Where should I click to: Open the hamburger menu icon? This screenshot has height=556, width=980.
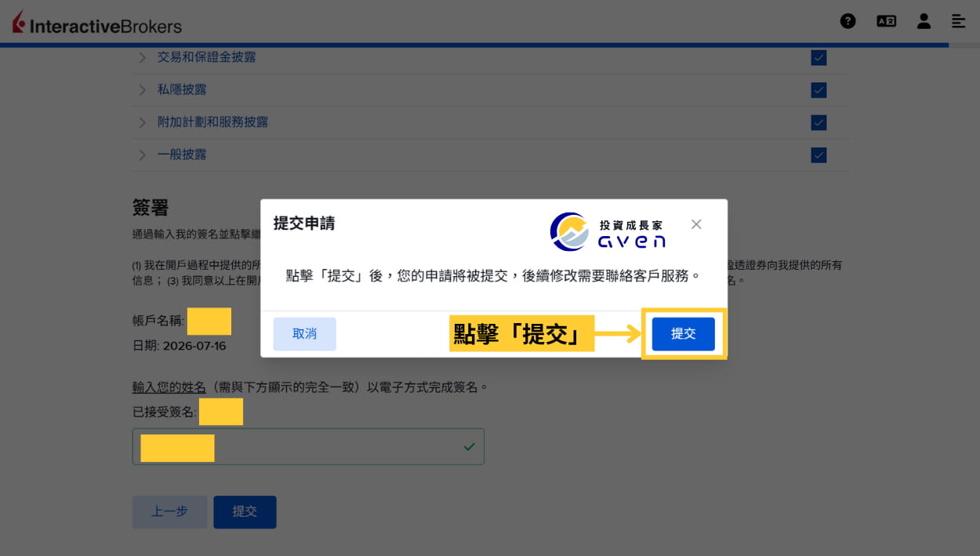tap(958, 21)
